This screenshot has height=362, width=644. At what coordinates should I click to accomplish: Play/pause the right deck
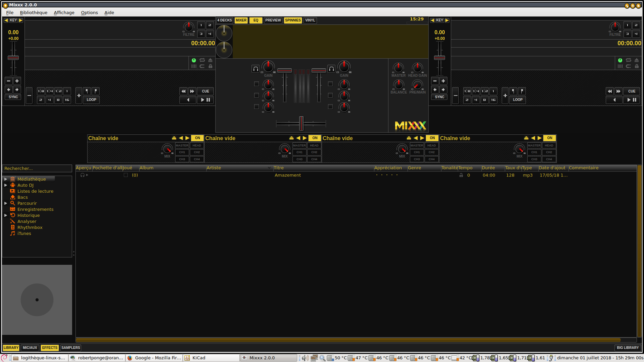tap(632, 100)
